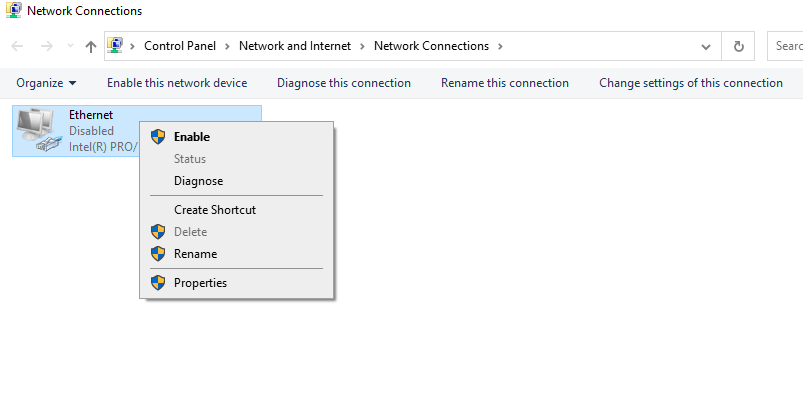Expand chevron after Network Connections breadcrumb
Image resolution: width=803 pixels, height=409 pixels.
(500, 46)
